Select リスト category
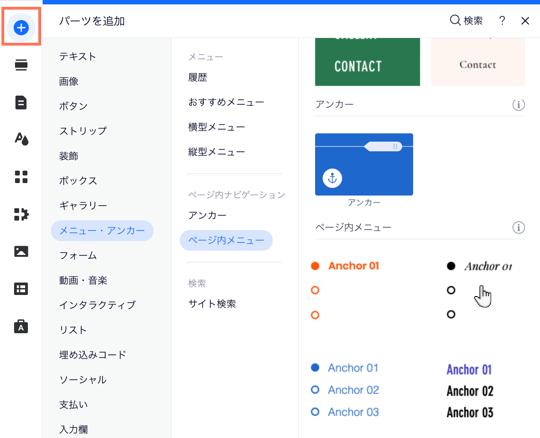540x438 pixels. click(73, 330)
